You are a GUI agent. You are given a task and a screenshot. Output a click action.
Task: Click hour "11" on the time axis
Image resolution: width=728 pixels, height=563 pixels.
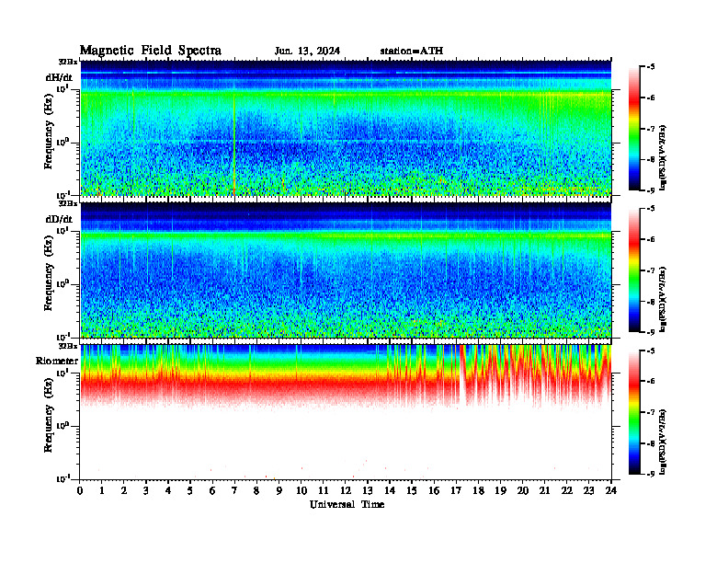pos(324,491)
